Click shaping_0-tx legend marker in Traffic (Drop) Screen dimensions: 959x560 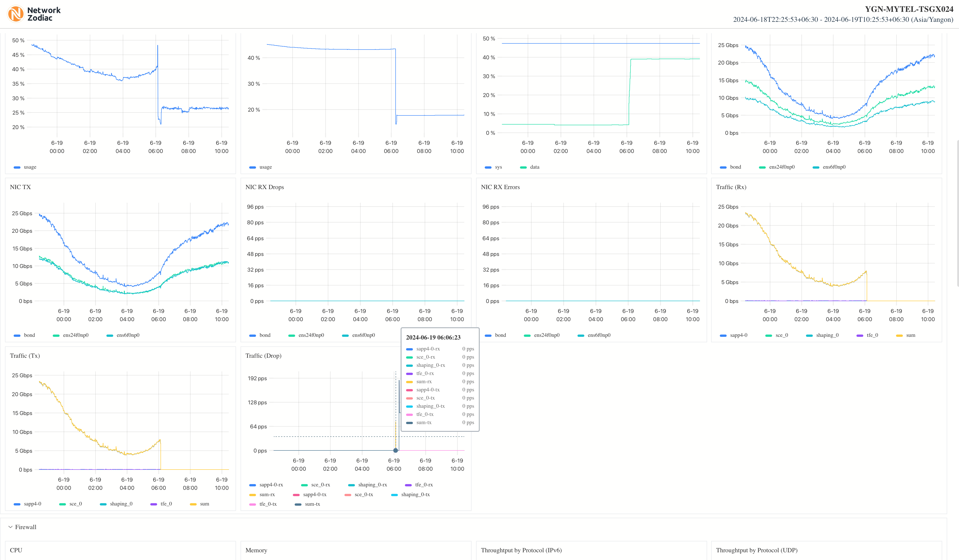(394, 495)
